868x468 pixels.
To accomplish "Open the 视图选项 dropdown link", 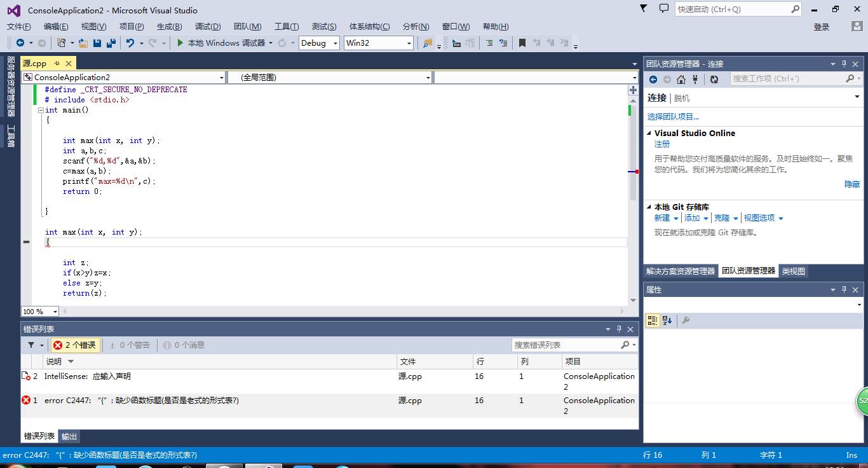I will pyautogui.click(x=763, y=218).
